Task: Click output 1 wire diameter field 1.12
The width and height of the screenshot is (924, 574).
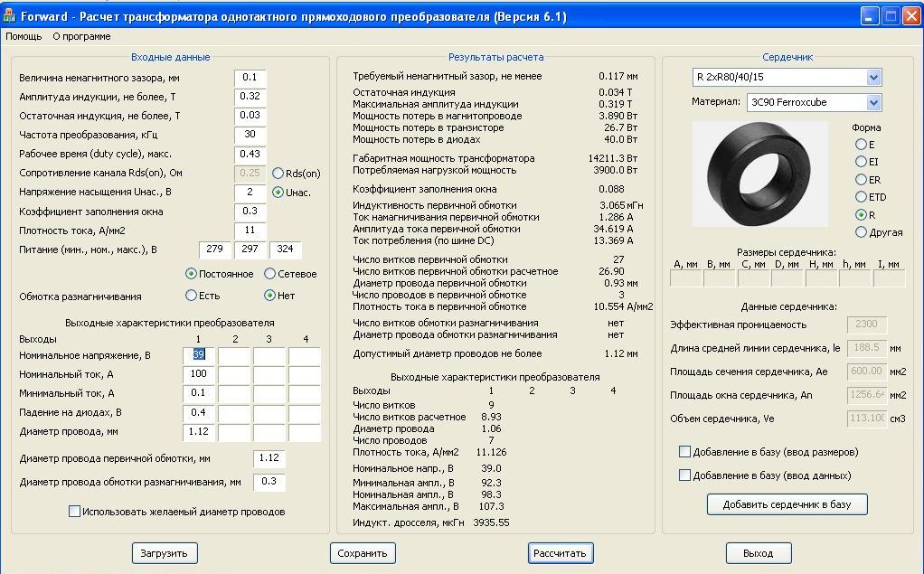Action: click(x=199, y=432)
